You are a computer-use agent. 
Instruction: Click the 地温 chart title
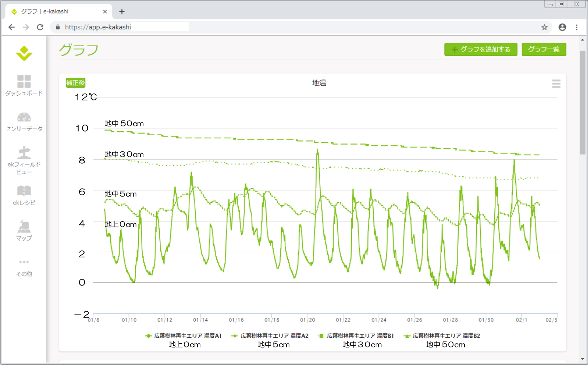click(x=319, y=83)
